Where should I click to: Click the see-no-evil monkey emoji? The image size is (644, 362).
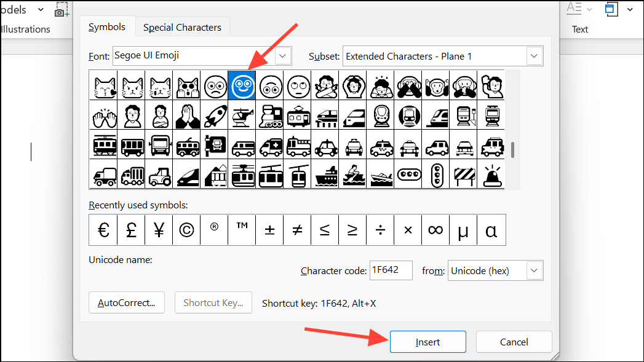408,85
